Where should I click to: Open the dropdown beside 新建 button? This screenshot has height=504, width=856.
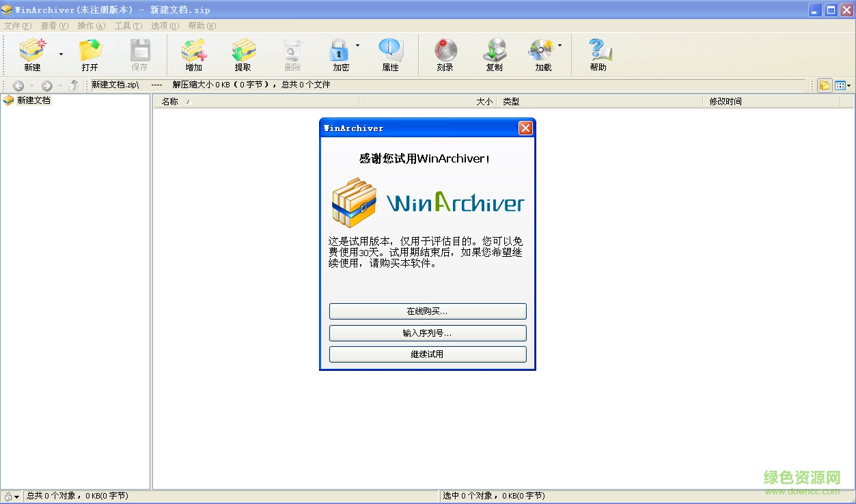(x=61, y=55)
